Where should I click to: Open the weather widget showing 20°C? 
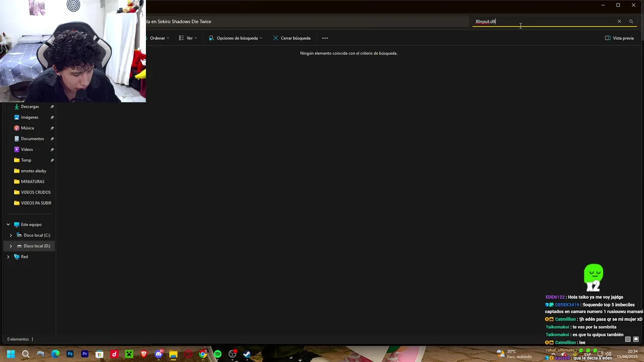514,354
